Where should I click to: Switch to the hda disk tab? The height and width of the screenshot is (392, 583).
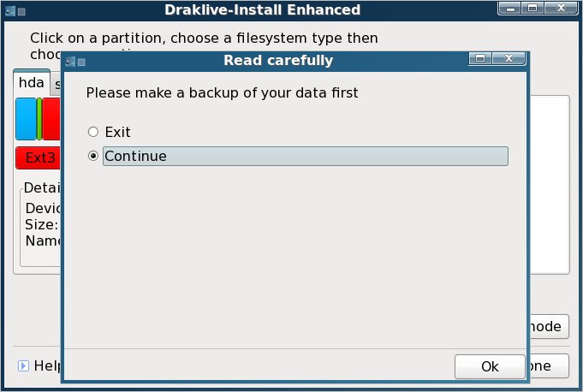click(x=31, y=84)
